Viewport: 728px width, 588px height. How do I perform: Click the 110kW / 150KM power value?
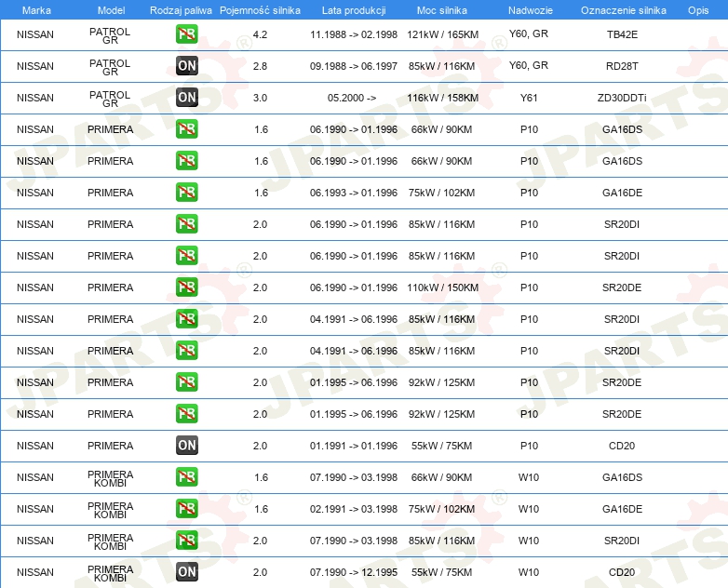442,287
